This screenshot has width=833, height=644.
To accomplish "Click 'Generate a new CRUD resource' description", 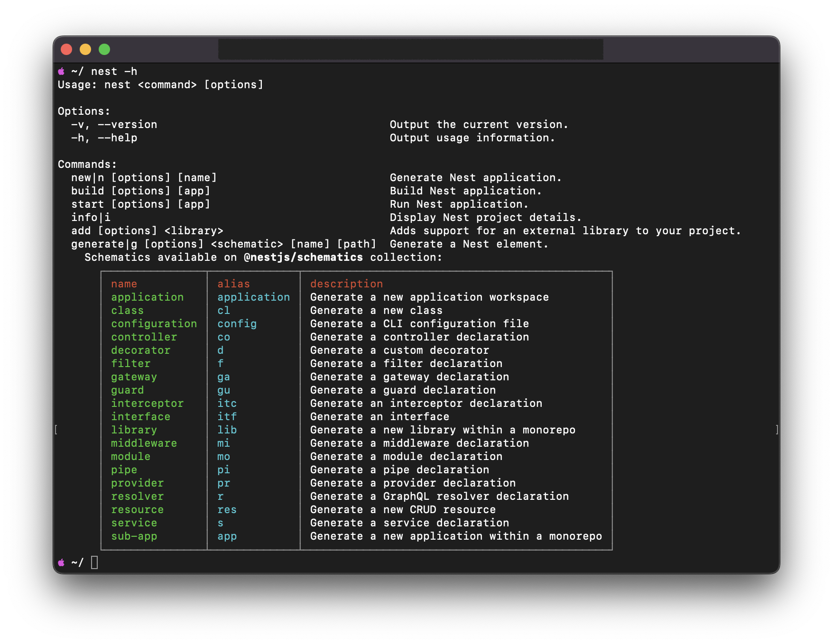I will click(x=403, y=510).
